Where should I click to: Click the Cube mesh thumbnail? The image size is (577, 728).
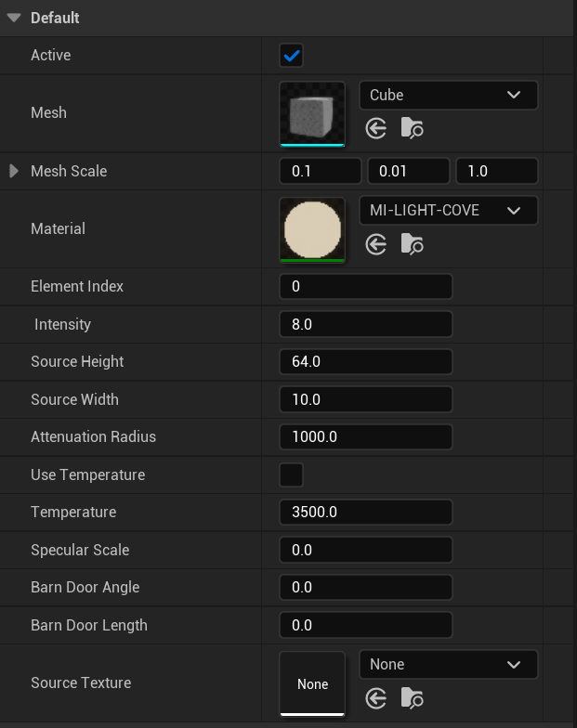312,114
